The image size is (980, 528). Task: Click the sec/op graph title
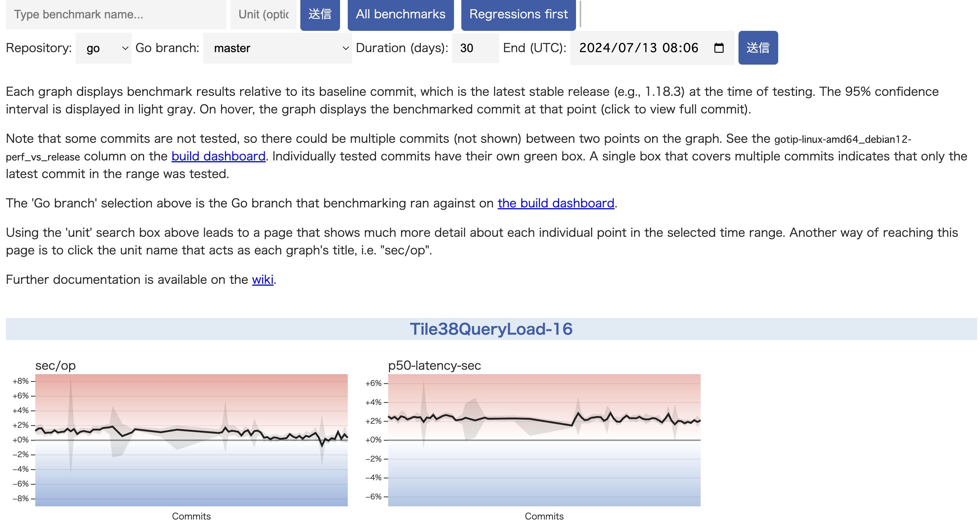(x=56, y=365)
